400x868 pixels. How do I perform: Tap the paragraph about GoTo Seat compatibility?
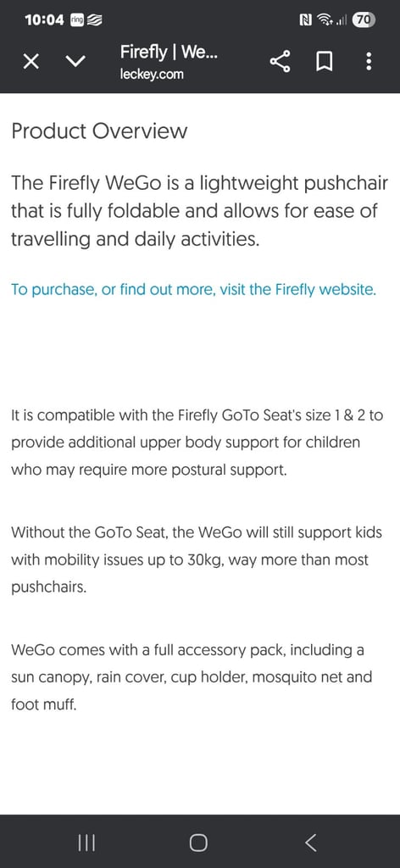coord(197,442)
